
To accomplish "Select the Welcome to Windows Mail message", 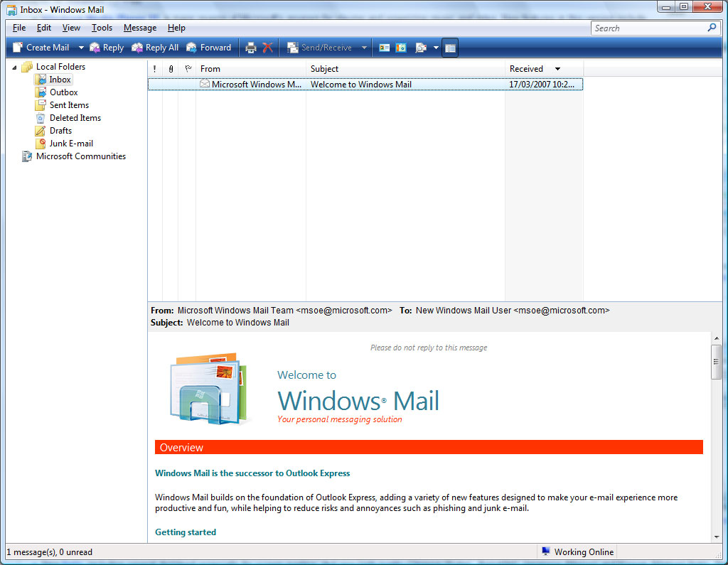I will click(365, 85).
